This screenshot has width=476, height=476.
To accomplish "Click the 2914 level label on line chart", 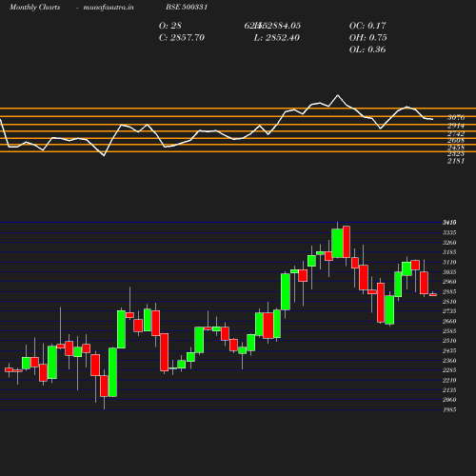I will pos(456,126).
